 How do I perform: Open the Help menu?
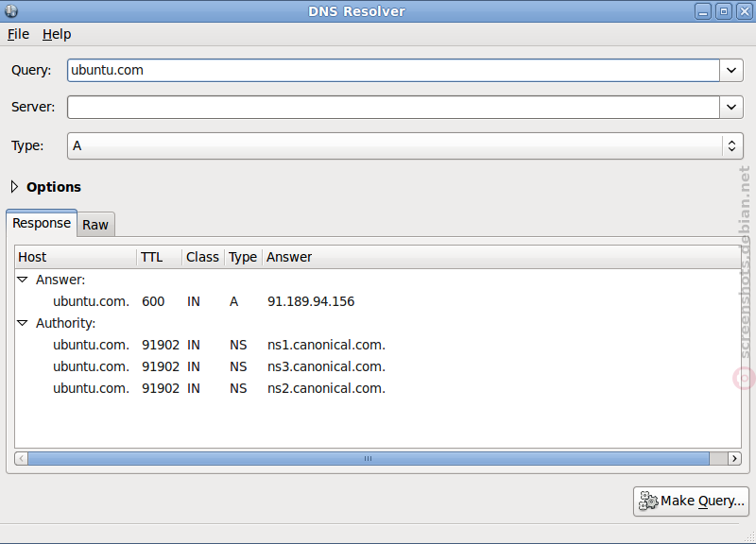point(57,34)
